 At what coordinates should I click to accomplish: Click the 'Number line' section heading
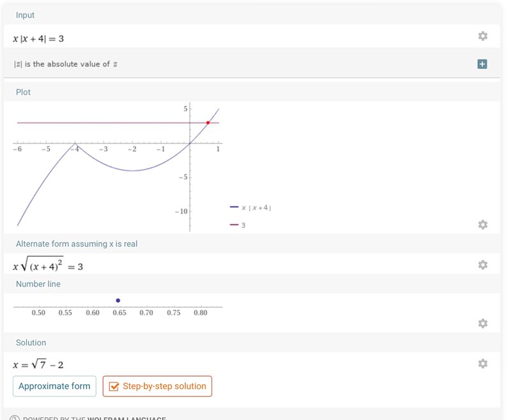(x=38, y=283)
